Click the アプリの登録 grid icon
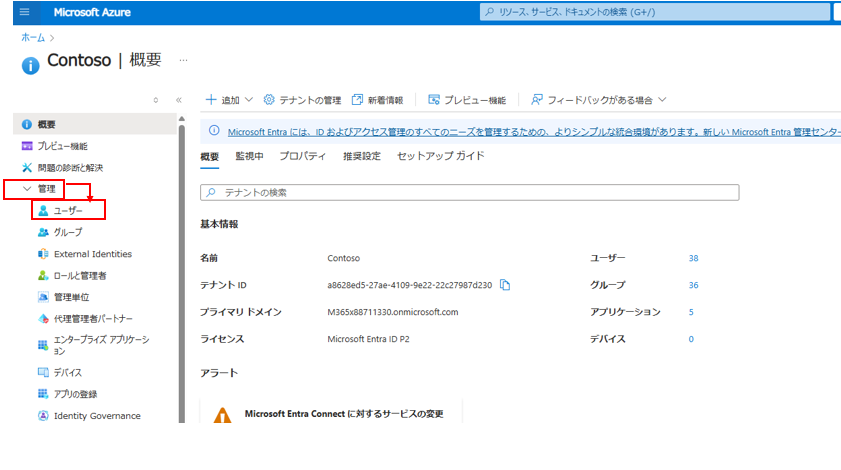841x470 pixels. (x=43, y=394)
